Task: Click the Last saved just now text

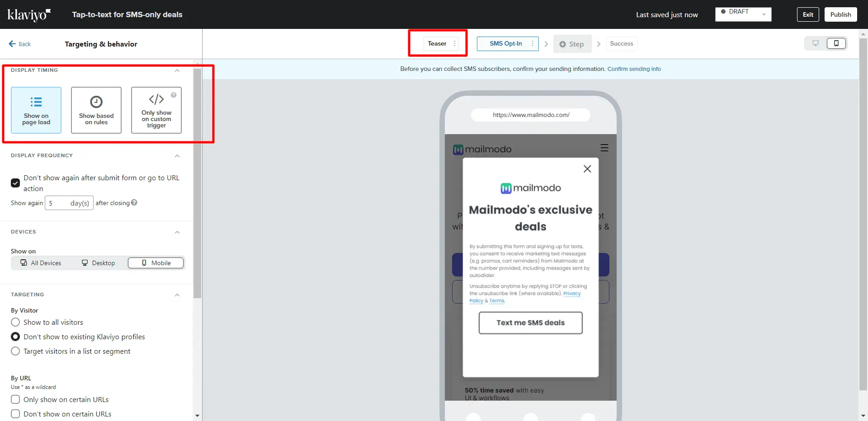Action: pos(667,15)
